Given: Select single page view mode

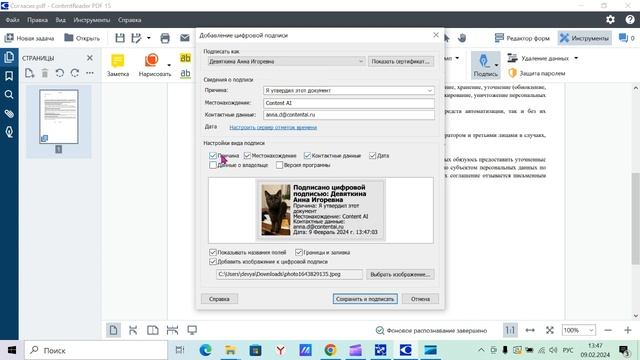Looking at the screenshot, I should [x=113, y=330].
